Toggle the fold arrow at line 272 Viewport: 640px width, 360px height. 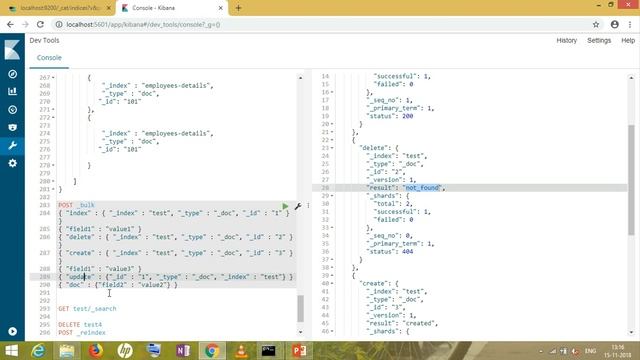(x=53, y=118)
